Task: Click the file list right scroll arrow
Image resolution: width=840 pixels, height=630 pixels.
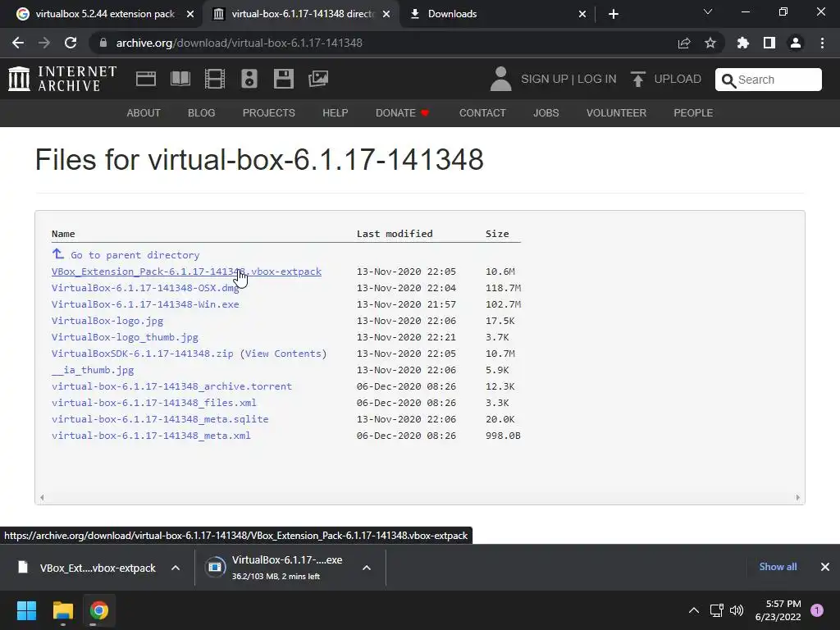Action: [797, 498]
